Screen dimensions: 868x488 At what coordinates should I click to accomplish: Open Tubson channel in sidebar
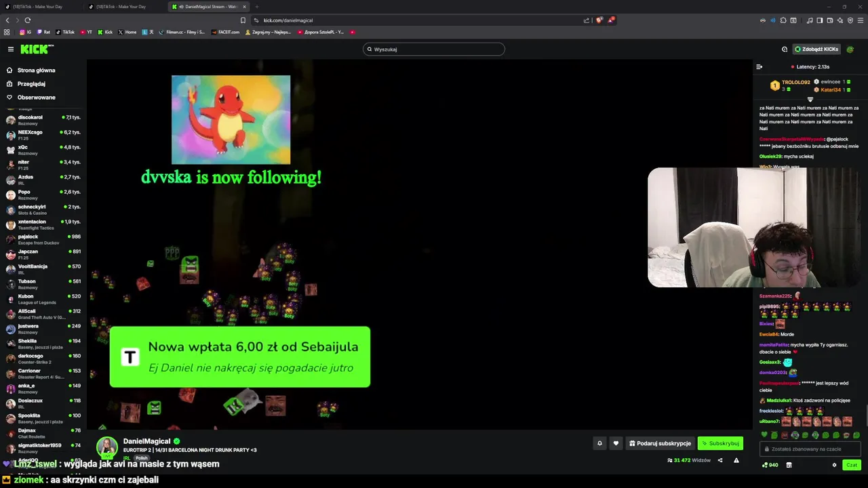[43, 284]
